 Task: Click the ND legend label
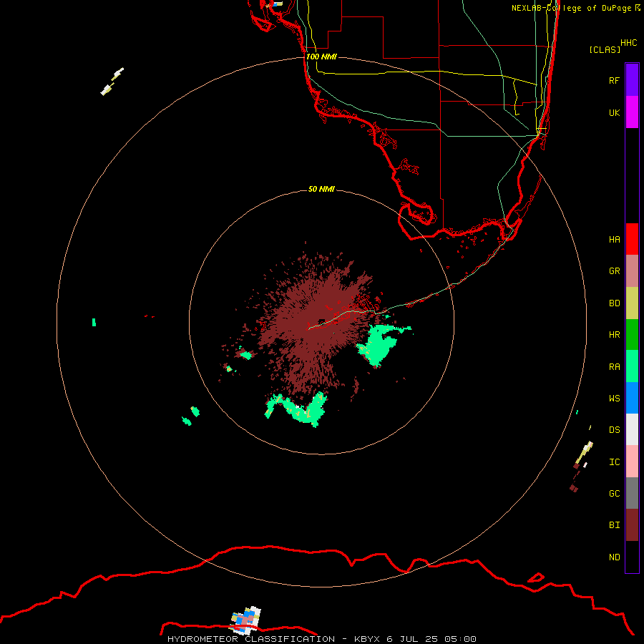tap(614, 557)
